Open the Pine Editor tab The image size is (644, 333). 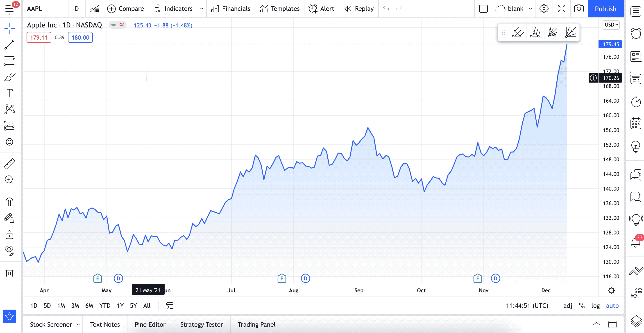(150, 324)
